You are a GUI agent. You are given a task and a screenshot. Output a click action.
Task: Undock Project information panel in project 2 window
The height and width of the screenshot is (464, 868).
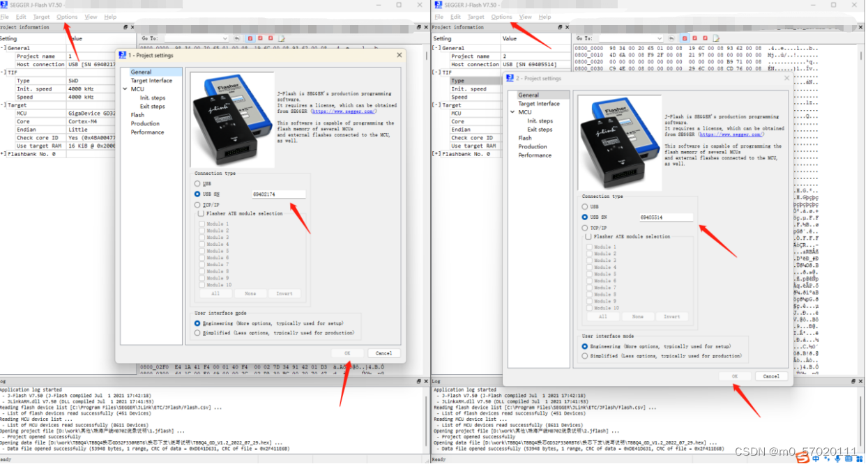[560, 27]
